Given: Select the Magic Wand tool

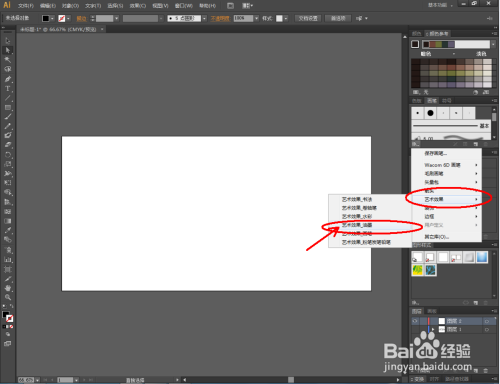Looking at the screenshot, I should pos(8,60).
